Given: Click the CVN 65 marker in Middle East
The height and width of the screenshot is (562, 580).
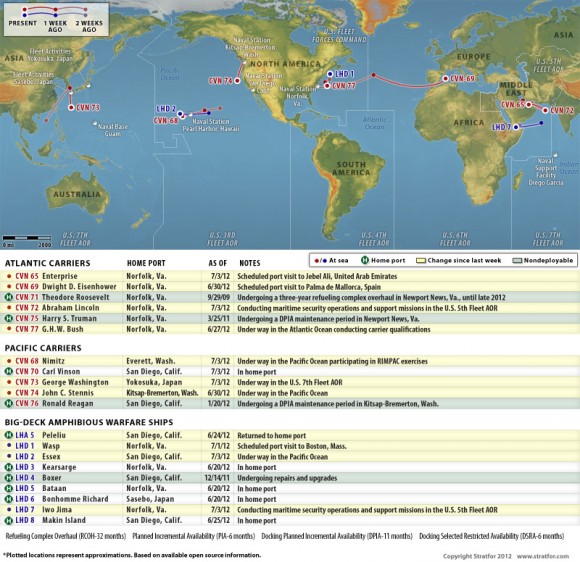Looking at the screenshot, I should [x=529, y=105].
